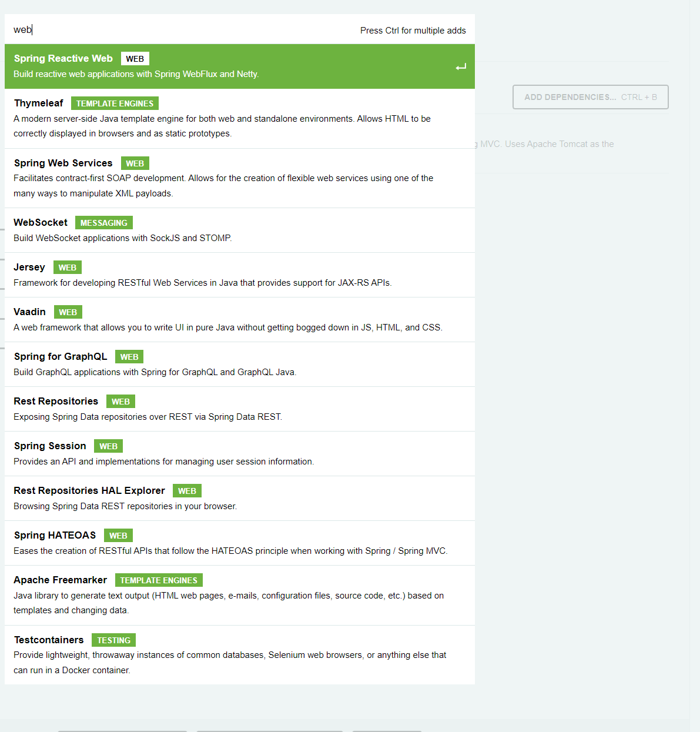The height and width of the screenshot is (732, 700).
Task: Pick Rest Repositories HAL Explorer
Action: pos(240,499)
